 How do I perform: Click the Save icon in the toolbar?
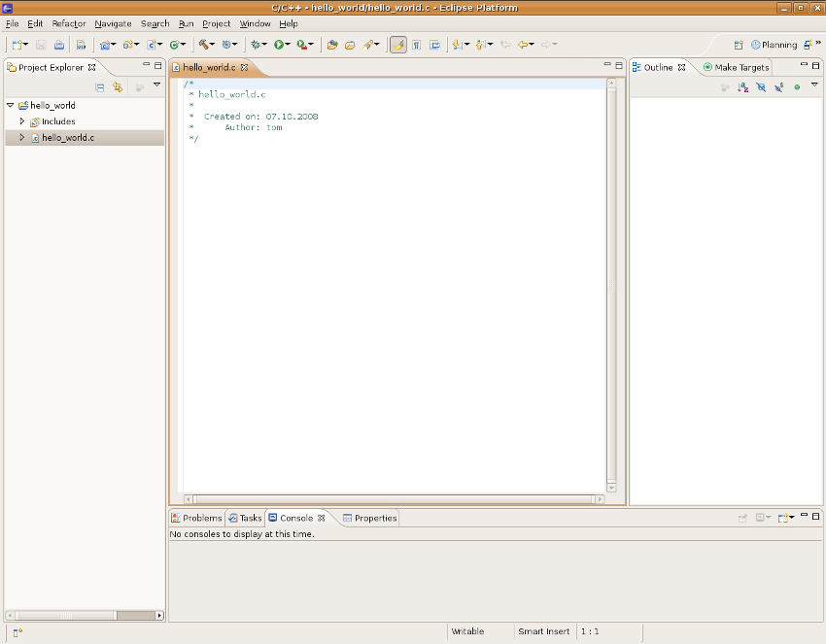[40, 44]
